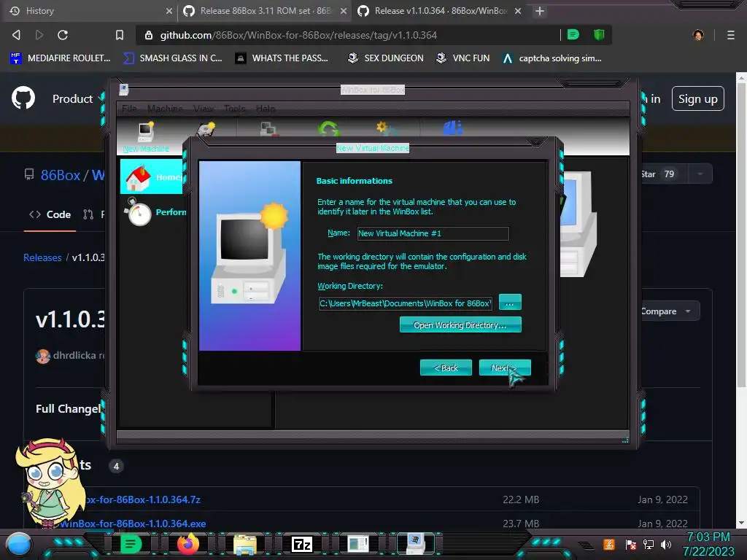The height and width of the screenshot is (560, 747).
Task: Download WinBox-for-86Box-1.1.0.364.7z asset
Action: click(x=143, y=499)
